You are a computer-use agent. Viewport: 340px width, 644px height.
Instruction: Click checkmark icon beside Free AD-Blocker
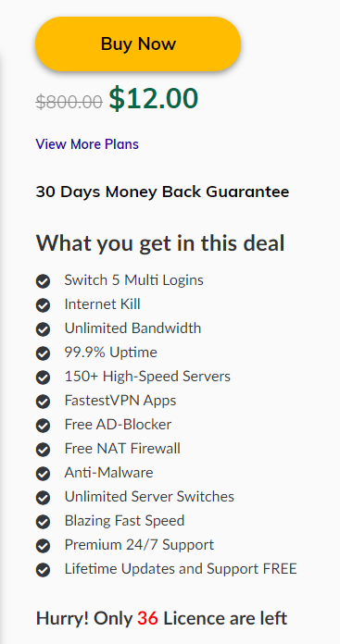pyautogui.click(x=43, y=426)
